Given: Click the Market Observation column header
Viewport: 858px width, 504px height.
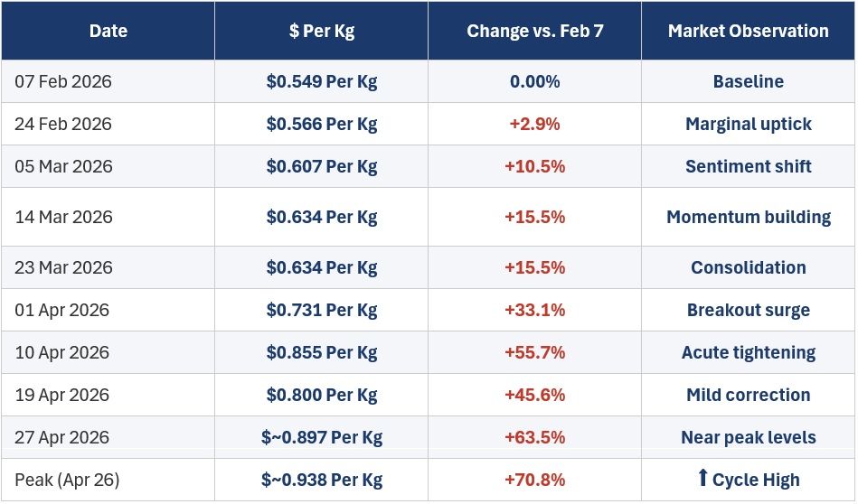Looking at the screenshot, I should click(748, 31).
